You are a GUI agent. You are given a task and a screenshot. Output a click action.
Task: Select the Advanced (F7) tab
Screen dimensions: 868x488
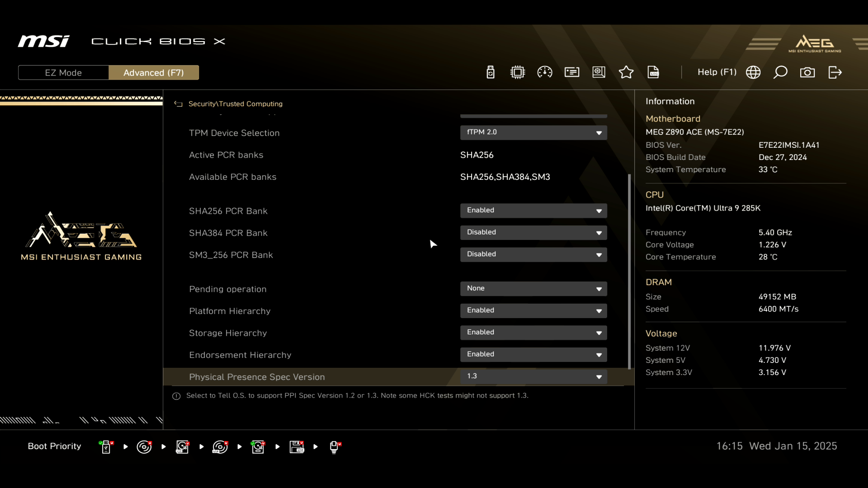click(x=154, y=73)
